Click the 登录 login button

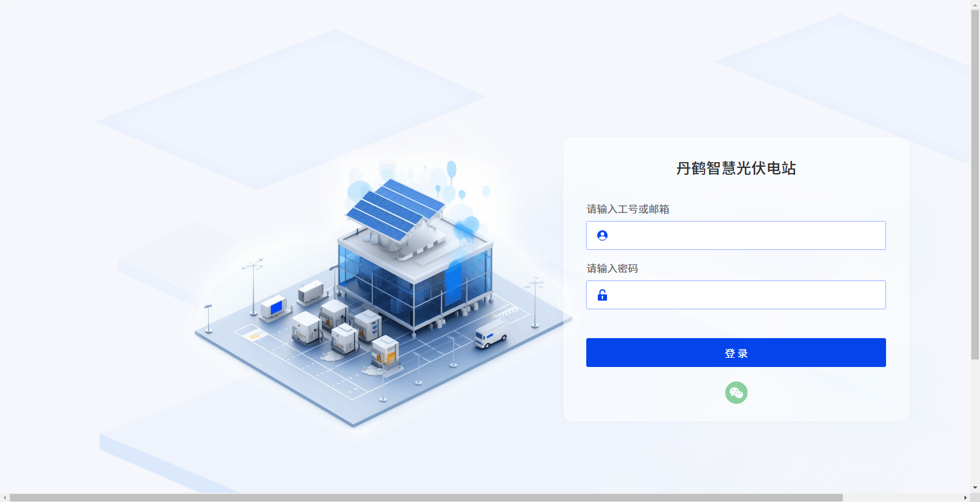click(736, 353)
